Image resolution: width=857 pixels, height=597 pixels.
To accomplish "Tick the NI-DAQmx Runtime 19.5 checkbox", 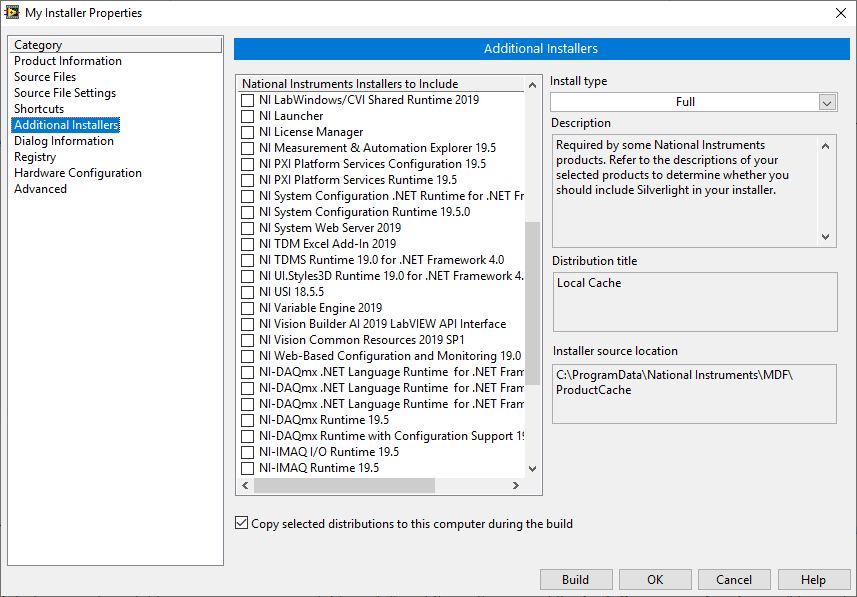I will (248, 420).
